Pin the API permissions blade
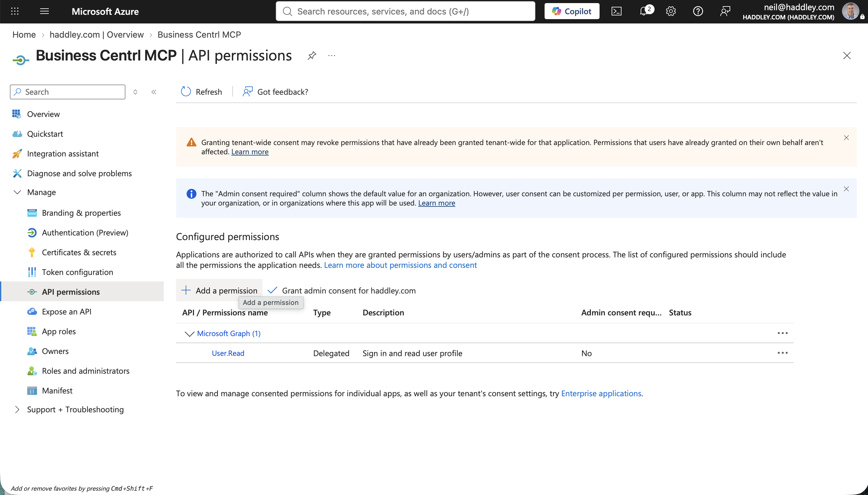Image resolution: width=868 pixels, height=495 pixels. pos(312,56)
